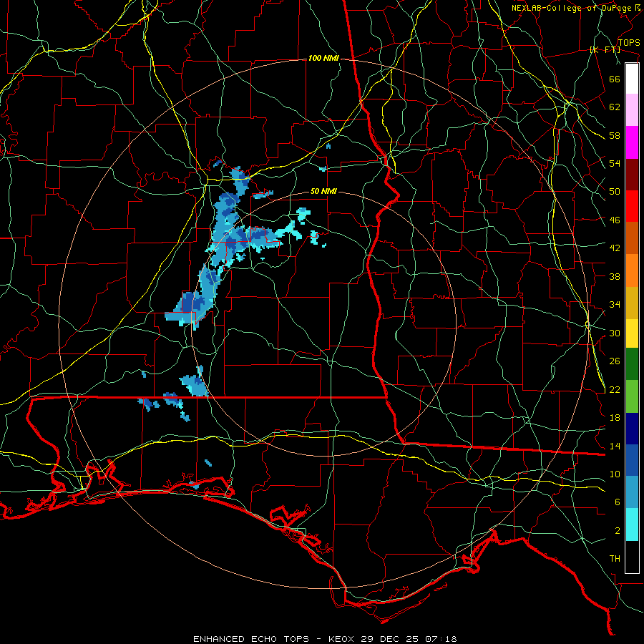Click the legend value 46
Viewport: 644px width, 644px height.
(x=615, y=220)
